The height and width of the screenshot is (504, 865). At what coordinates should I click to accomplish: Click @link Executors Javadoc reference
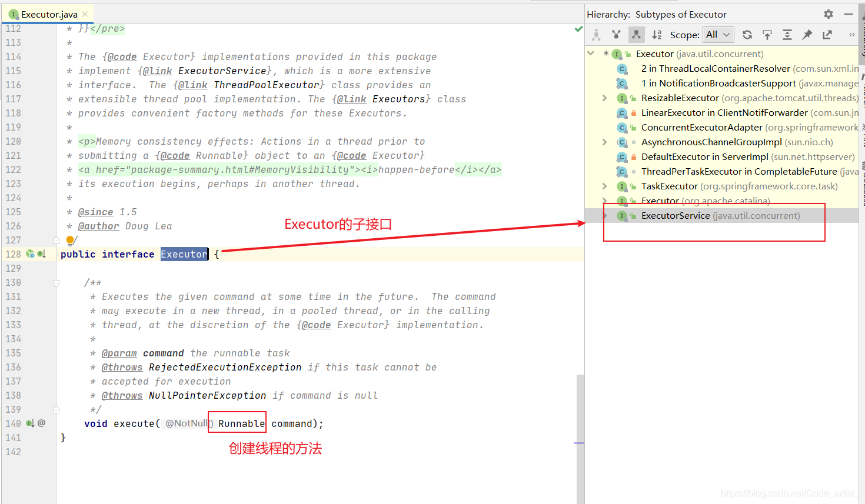381,99
